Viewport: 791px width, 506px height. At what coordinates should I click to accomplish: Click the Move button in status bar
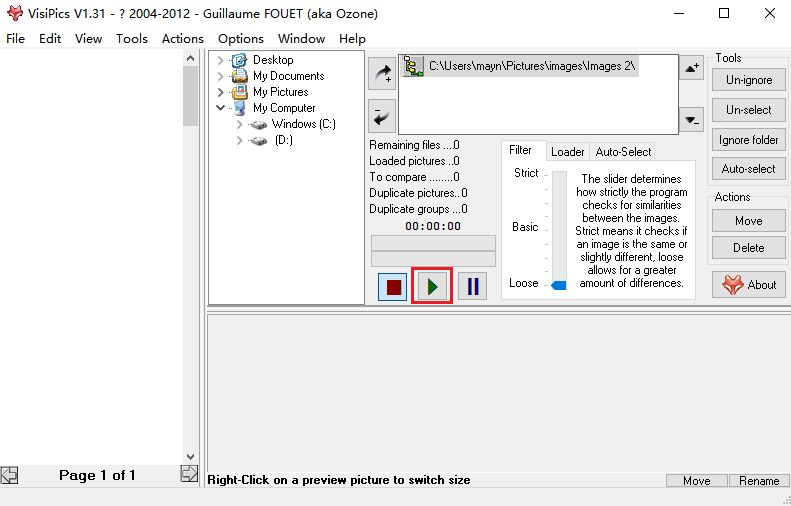tap(697, 481)
